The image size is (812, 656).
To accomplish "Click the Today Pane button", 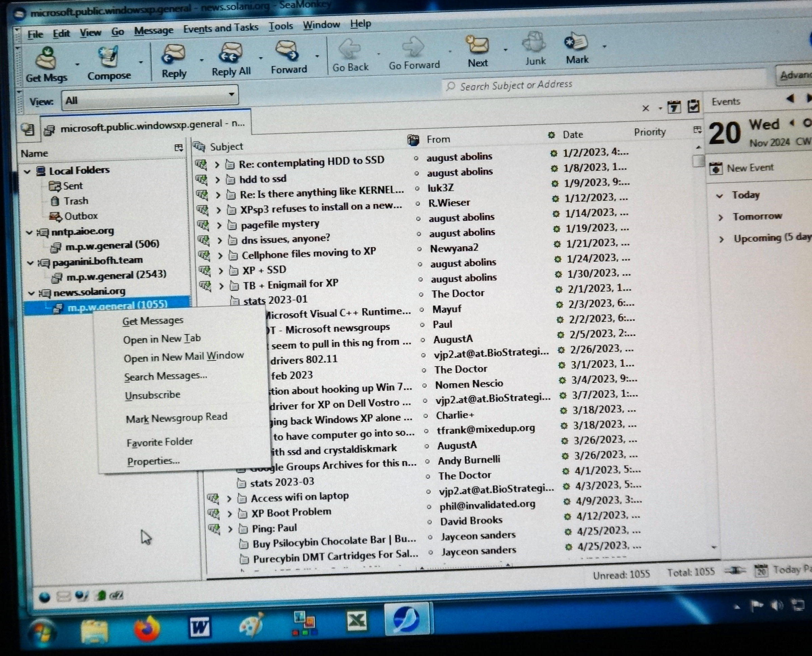I will 783,569.
